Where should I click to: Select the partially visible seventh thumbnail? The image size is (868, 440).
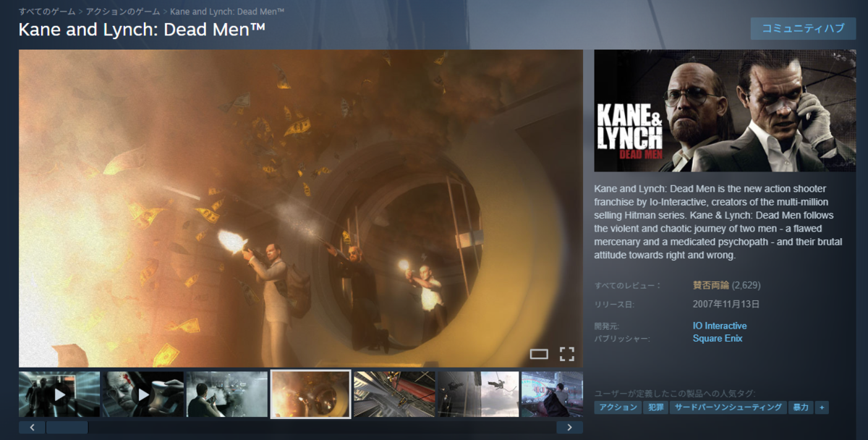click(x=552, y=394)
